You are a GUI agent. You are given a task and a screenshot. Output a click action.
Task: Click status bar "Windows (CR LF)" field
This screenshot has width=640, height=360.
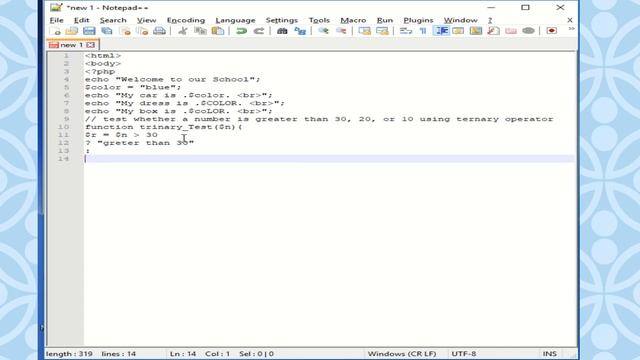[402, 354]
